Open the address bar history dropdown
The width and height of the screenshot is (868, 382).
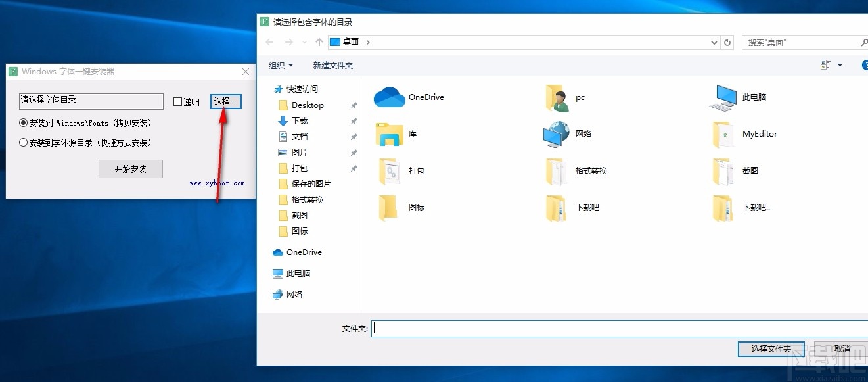pos(714,41)
